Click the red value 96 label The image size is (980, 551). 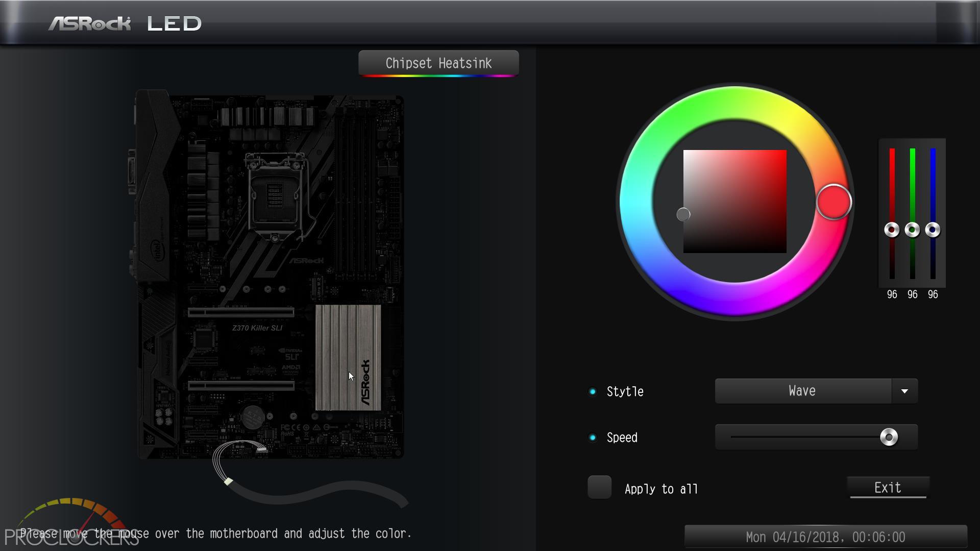click(x=892, y=295)
